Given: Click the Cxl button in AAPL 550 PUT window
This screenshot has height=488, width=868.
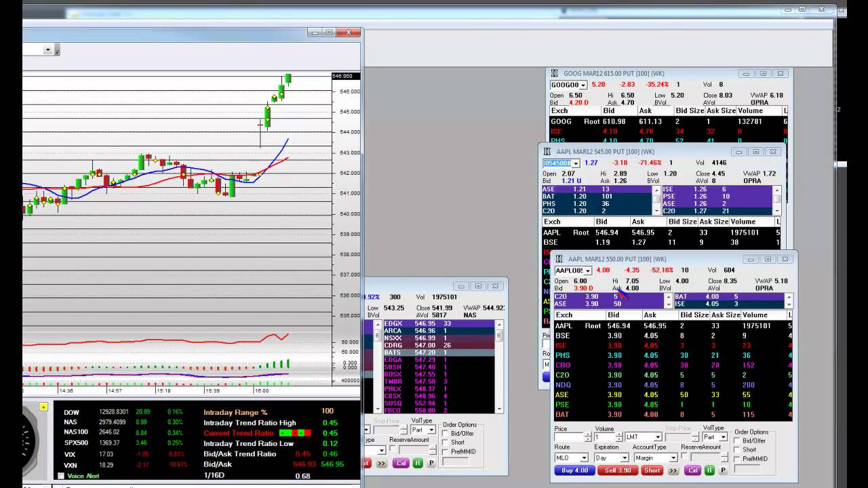Looking at the screenshot, I should tap(693, 470).
